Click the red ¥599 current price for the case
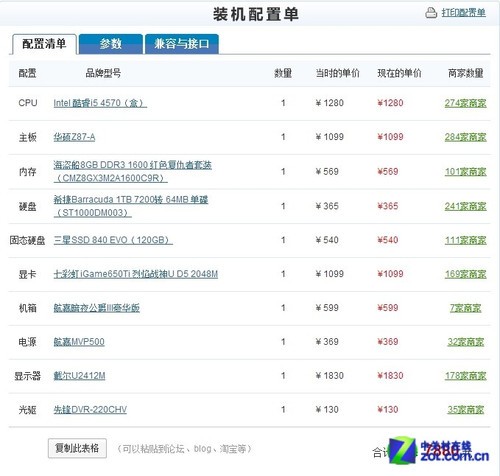This screenshot has height=476, width=500. pyautogui.click(x=387, y=308)
